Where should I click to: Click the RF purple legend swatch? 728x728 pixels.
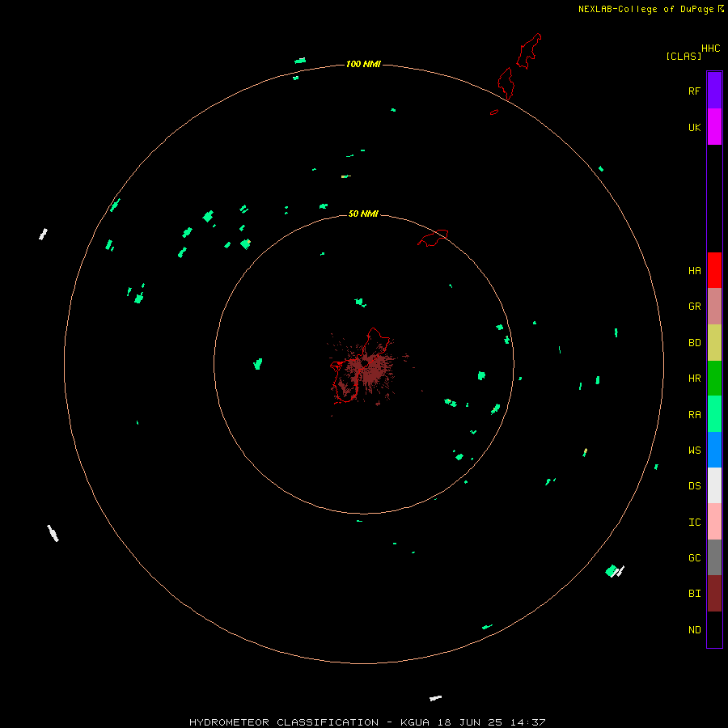(x=714, y=91)
